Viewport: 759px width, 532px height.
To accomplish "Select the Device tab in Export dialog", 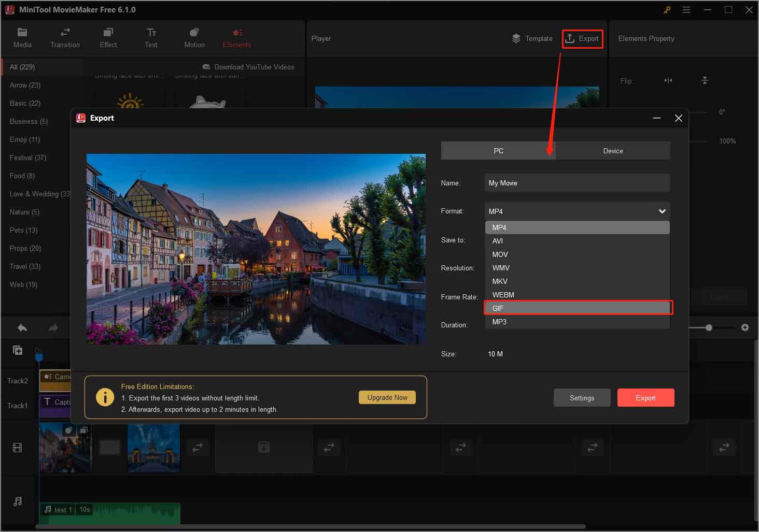I will point(613,151).
